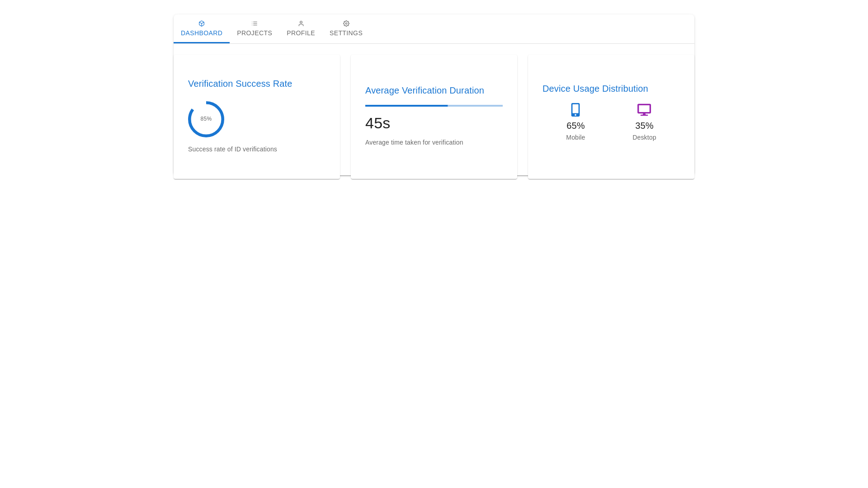The height and width of the screenshot is (488, 868).
Task: Click the verification duration progress bar
Action: point(434,106)
